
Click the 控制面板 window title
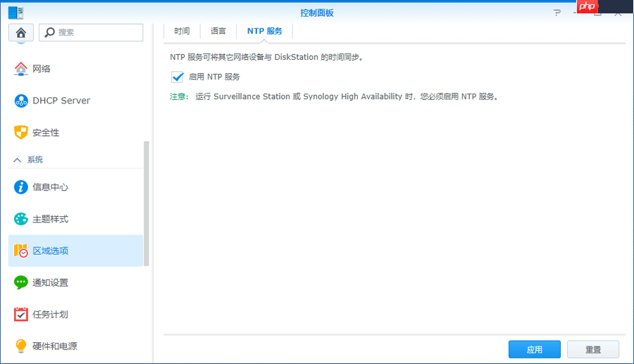point(317,13)
